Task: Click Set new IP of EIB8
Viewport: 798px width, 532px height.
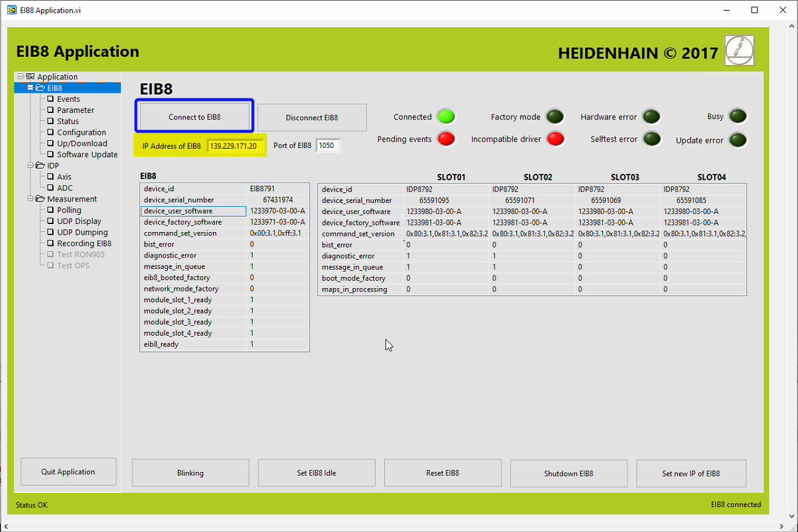Action: click(x=691, y=473)
